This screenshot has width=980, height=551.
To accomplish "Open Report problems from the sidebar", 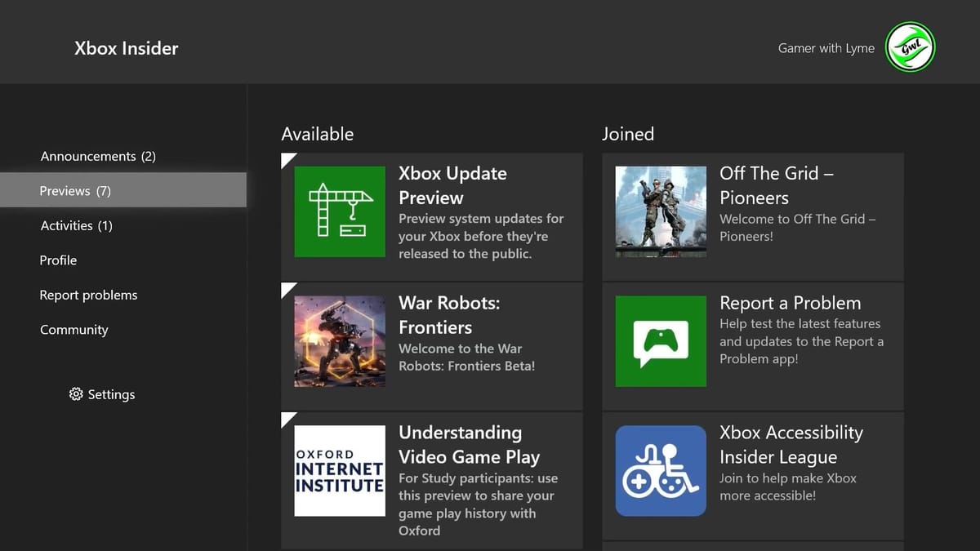I will pyautogui.click(x=88, y=295).
